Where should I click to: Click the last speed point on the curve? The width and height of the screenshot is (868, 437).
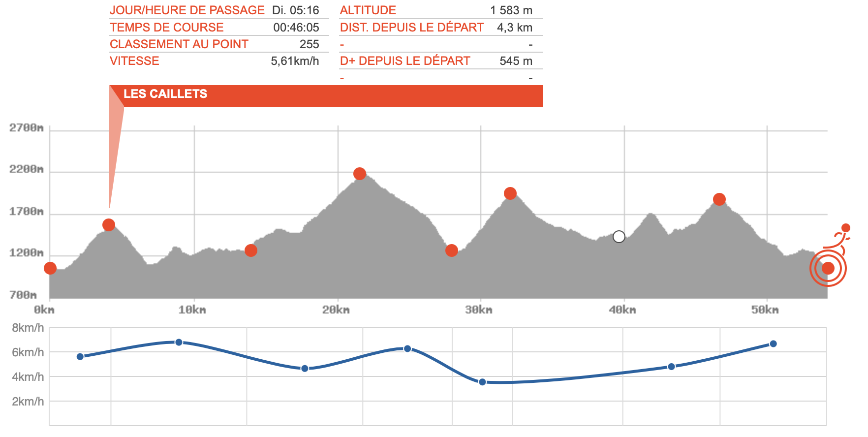[x=773, y=343]
